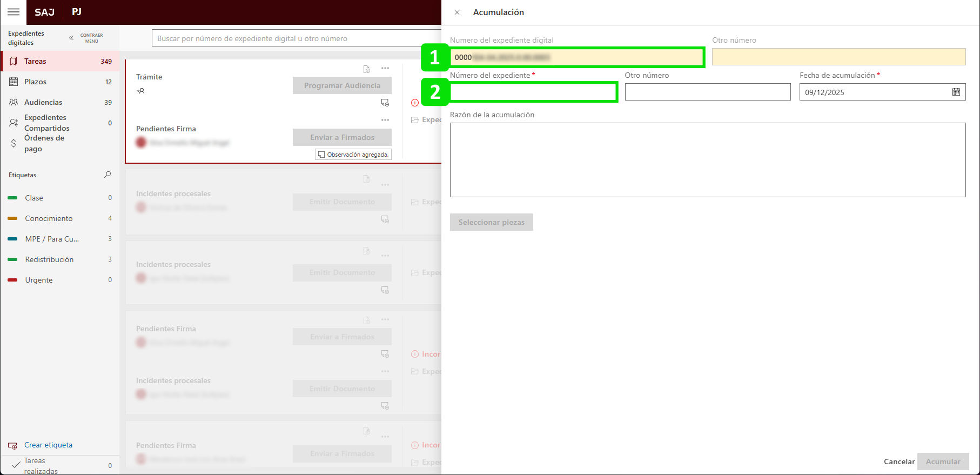
Task: Click the document icon on Trámite card
Action: [367, 69]
